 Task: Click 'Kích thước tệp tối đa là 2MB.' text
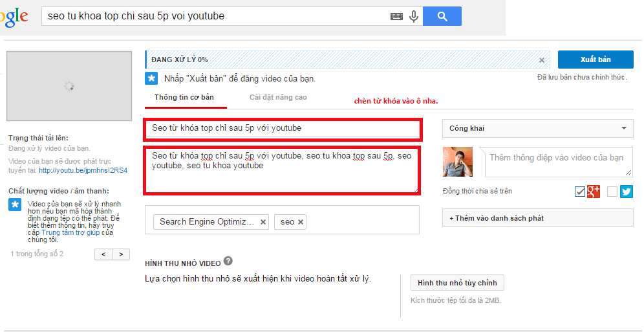(x=456, y=300)
